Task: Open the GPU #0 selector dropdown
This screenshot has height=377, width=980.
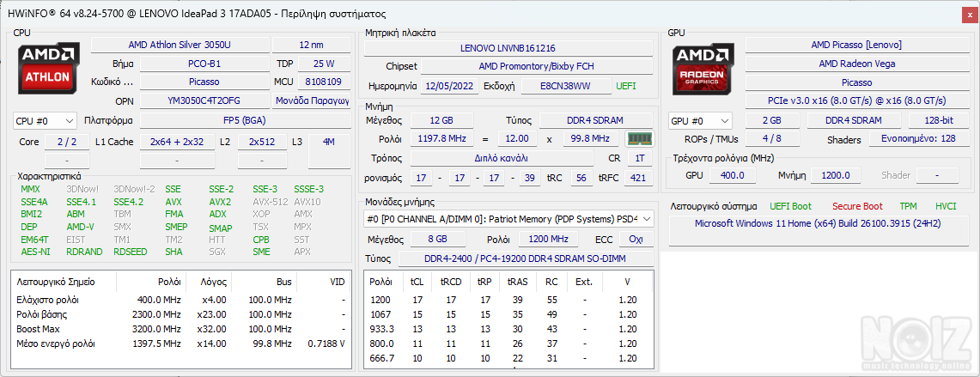Action: [700, 121]
